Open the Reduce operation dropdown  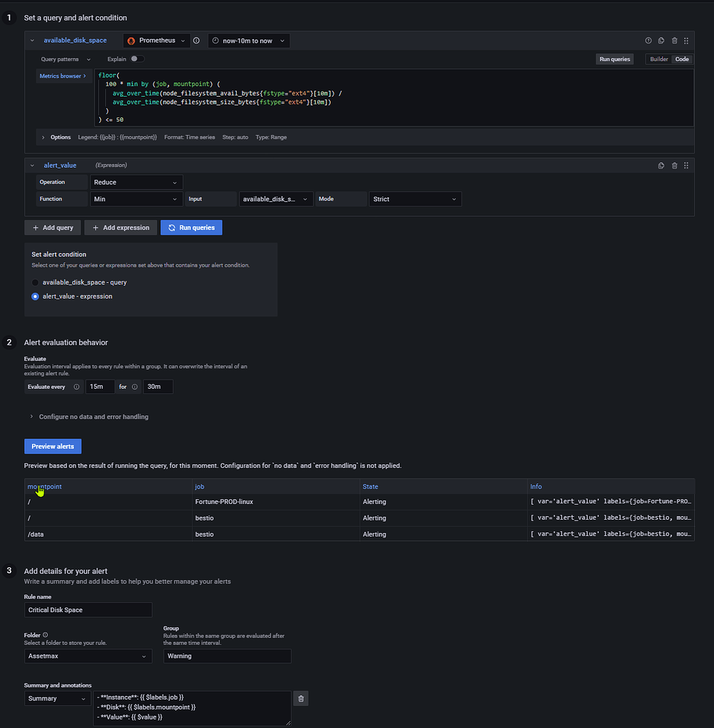tap(136, 182)
